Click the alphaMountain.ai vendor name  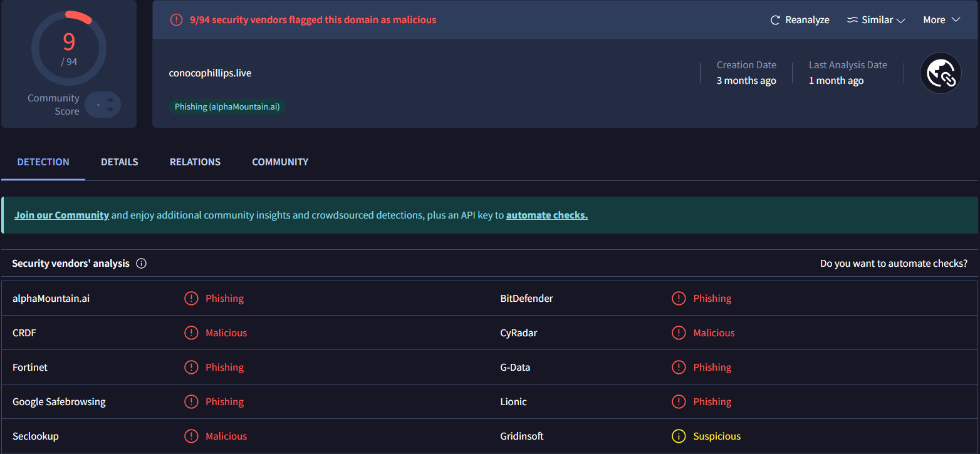(51, 299)
